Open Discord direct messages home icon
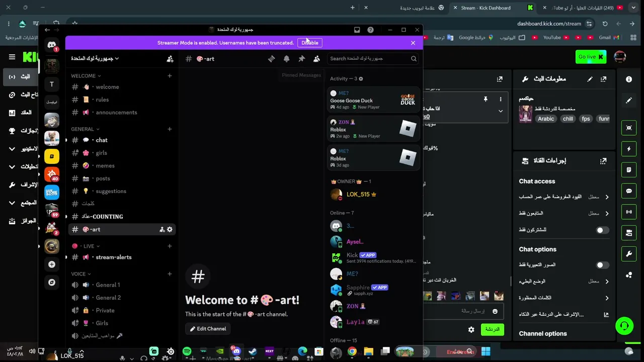Viewport: 644px width, 362px height. tap(51, 45)
